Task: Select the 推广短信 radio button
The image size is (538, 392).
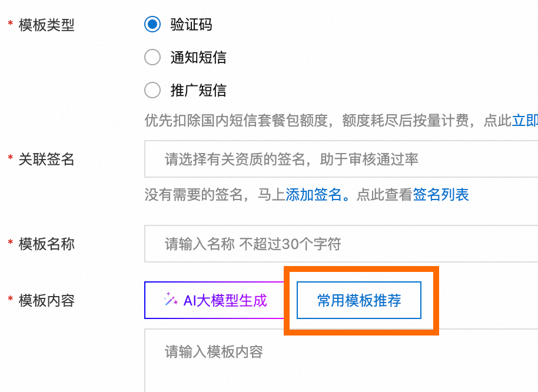Action: (152, 90)
